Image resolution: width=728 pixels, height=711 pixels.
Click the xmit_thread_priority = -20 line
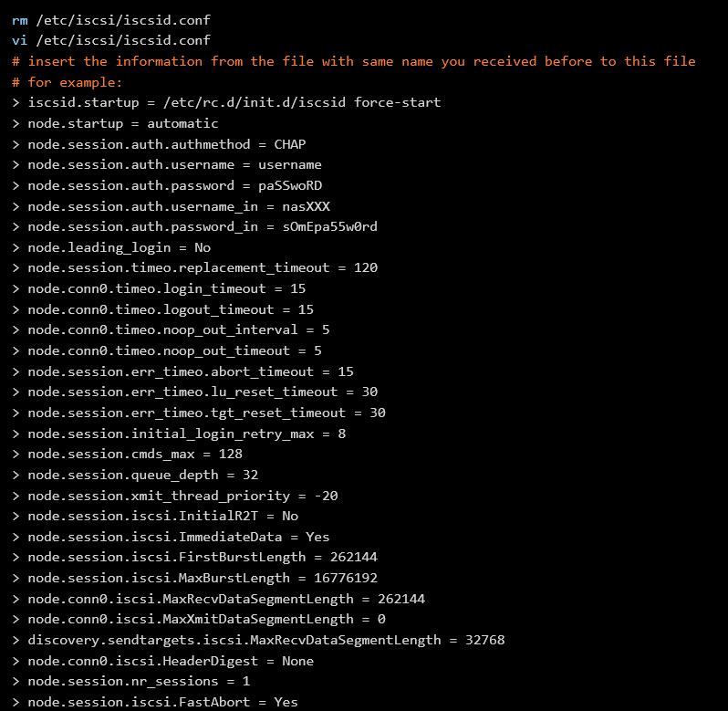pos(174,496)
